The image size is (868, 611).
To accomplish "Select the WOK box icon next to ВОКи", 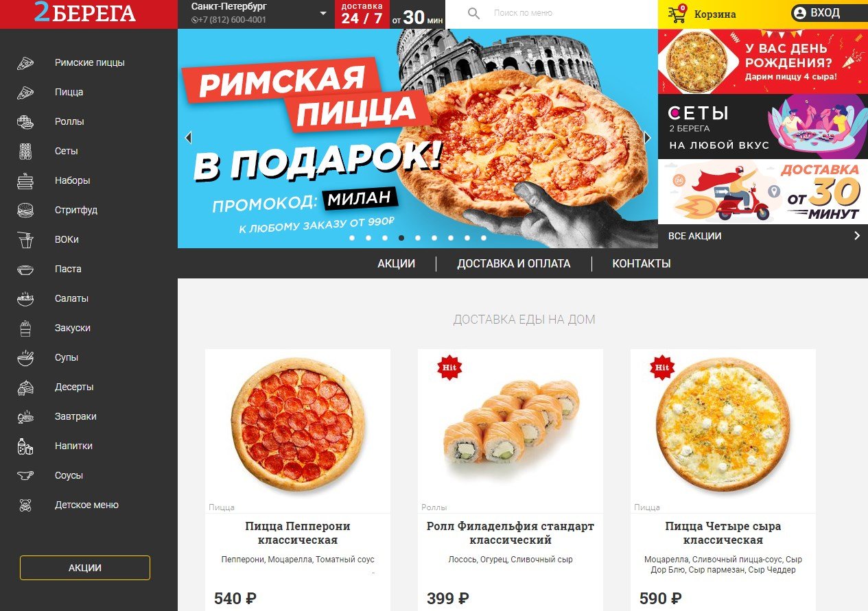I will 25,239.
